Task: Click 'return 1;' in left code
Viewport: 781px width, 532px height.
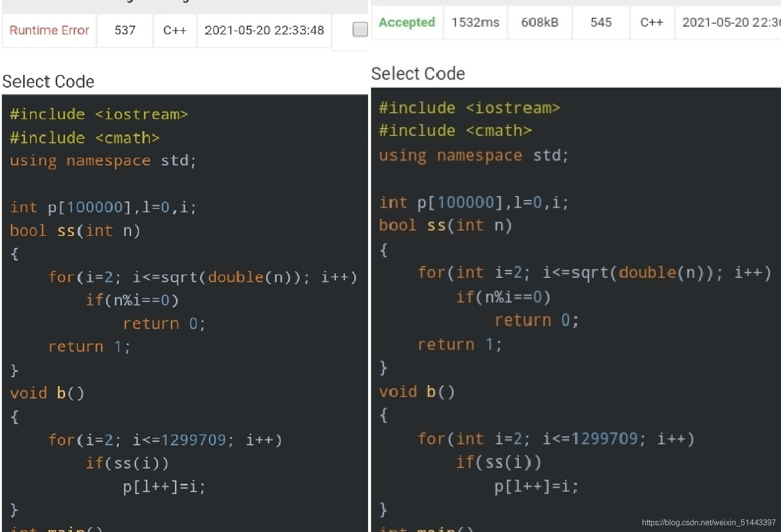Action: click(89, 346)
